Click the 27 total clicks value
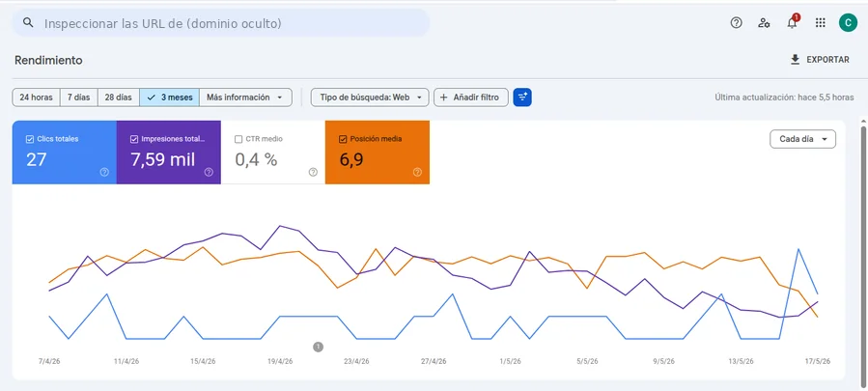Screen dimensions: 868x391 tap(37, 160)
